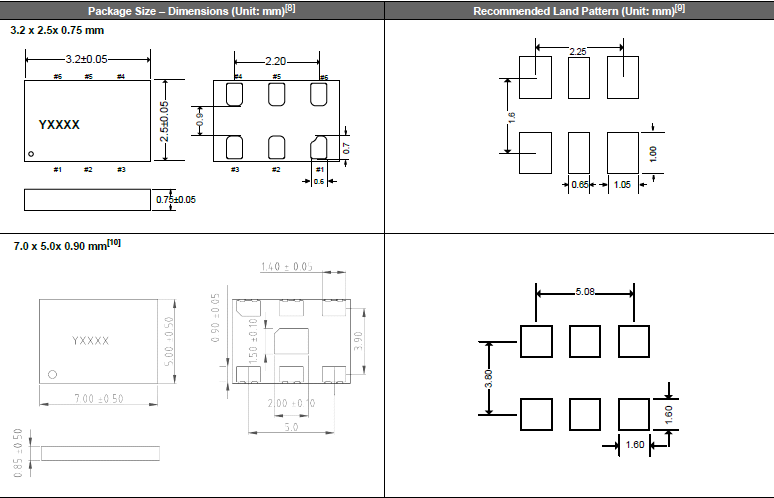Click the 2.20 pad pitch dimension label
774x498 pixels.
[x=276, y=61]
